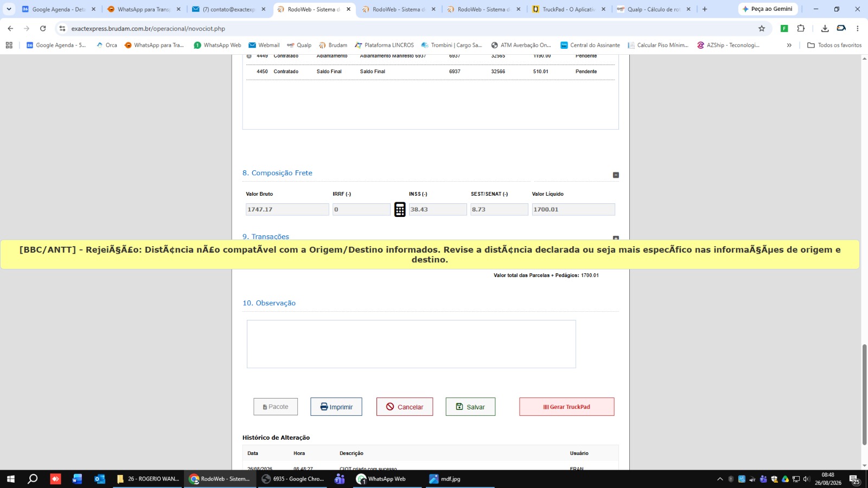Focus the Observação text area
868x488 pixels.
(x=411, y=344)
